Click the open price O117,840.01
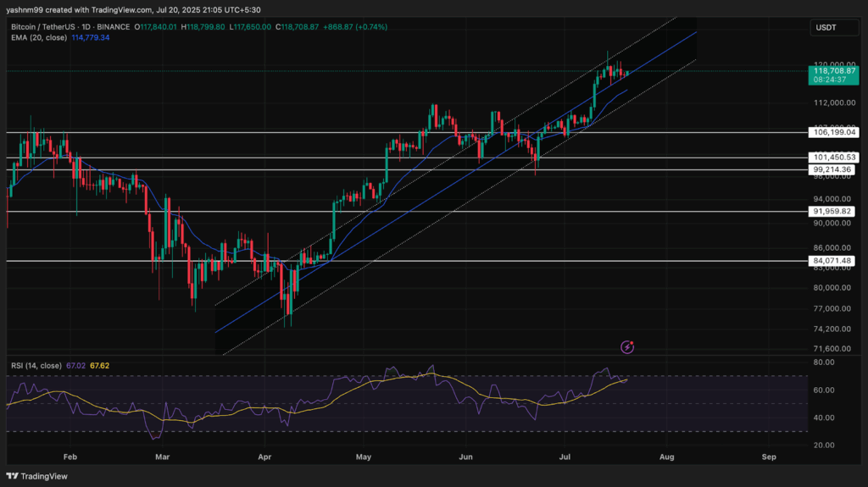 coord(156,26)
